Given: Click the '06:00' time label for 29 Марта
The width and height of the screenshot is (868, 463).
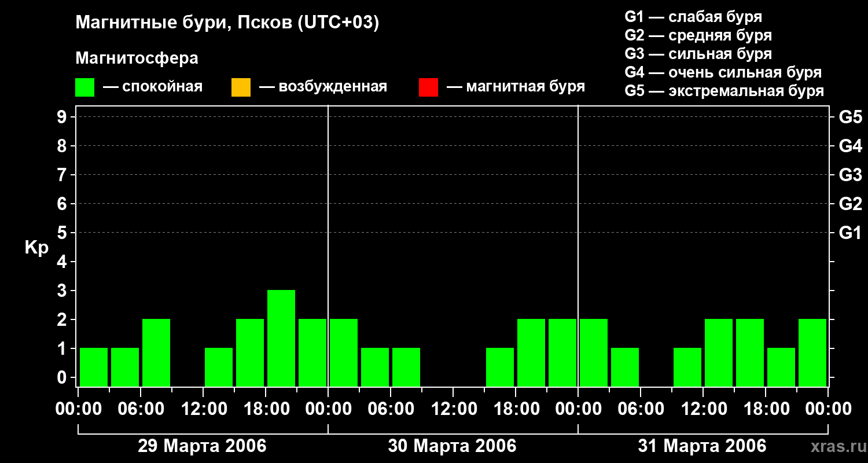Looking at the screenshot, I should (x=141, y=409).
